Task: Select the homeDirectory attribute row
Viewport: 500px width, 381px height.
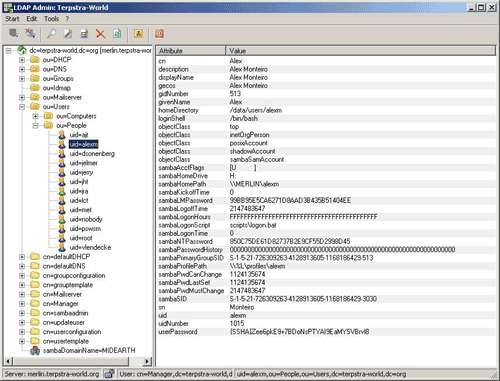Action: pos(326,110)
